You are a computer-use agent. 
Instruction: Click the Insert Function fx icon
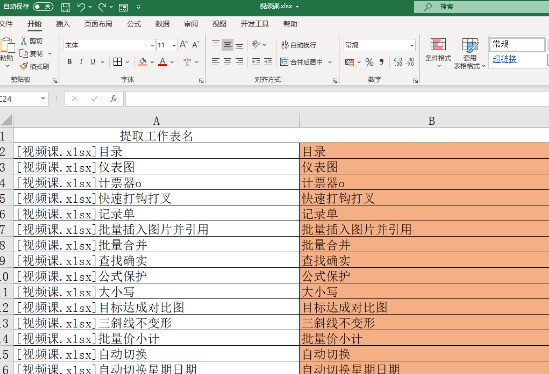[x=113, y=99]
